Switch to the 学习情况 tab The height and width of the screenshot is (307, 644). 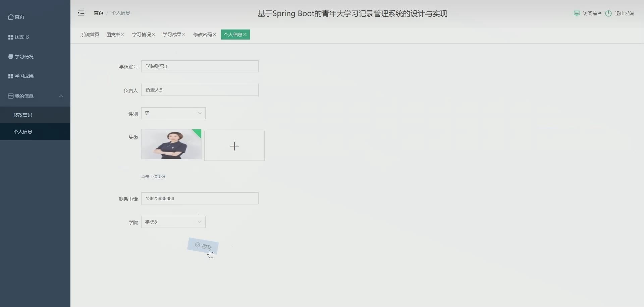click(142, 35)
